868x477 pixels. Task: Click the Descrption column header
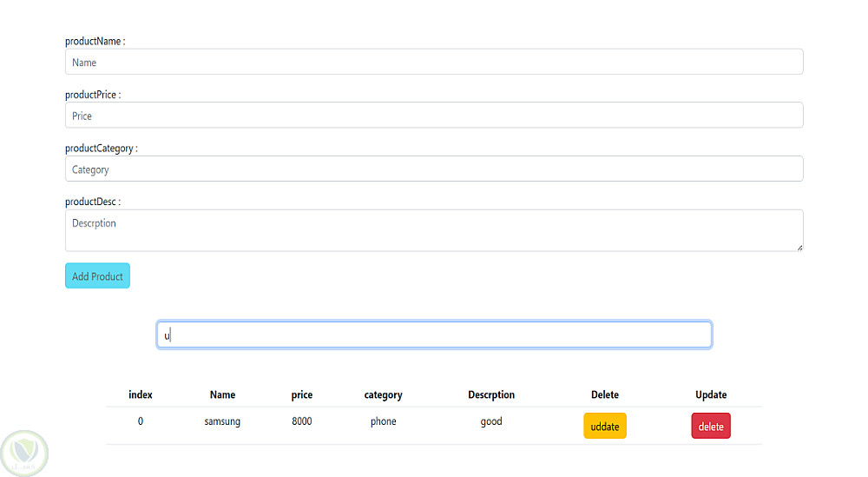pos(491,394)
